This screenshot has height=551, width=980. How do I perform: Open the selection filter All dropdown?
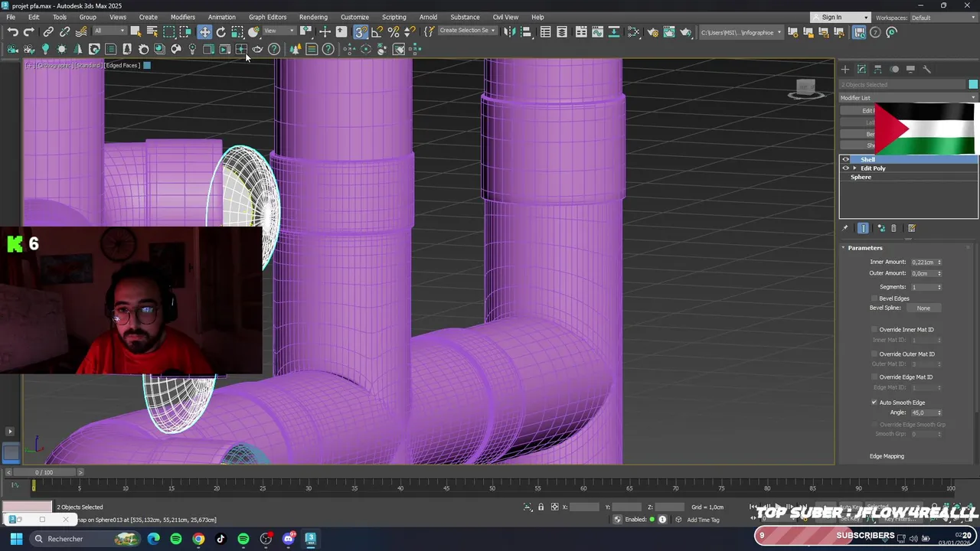109,31
